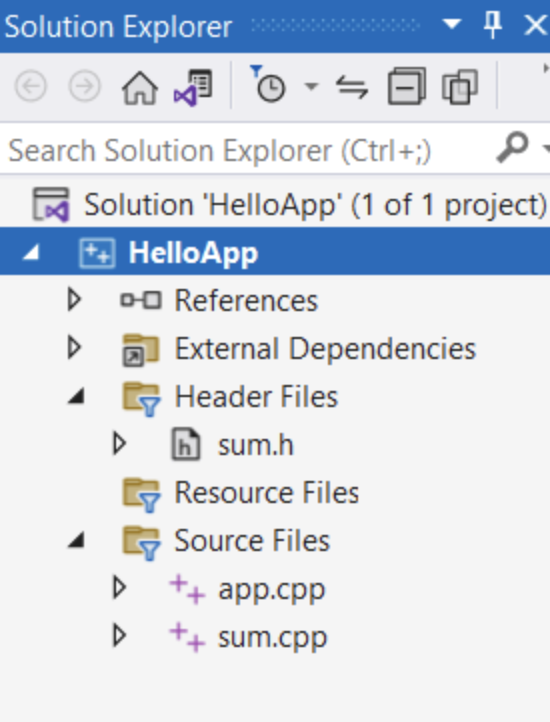
Task: Expand the sum.cpp file node
Action: click(x=119, y=636)
